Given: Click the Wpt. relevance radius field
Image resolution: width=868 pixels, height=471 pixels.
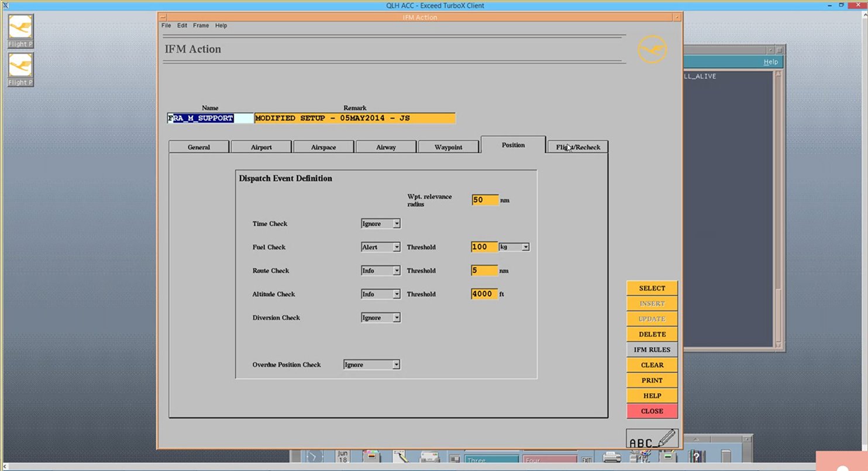Looking at the screenshot, I should coord(485,200).
